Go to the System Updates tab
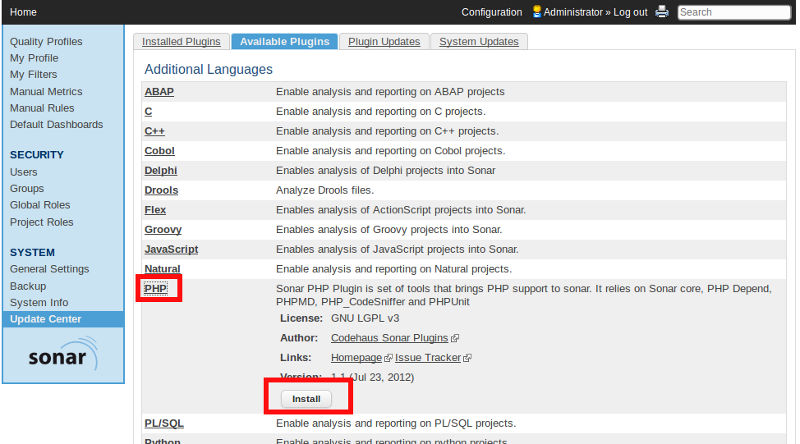800x444 pixels. coord(479,42)
